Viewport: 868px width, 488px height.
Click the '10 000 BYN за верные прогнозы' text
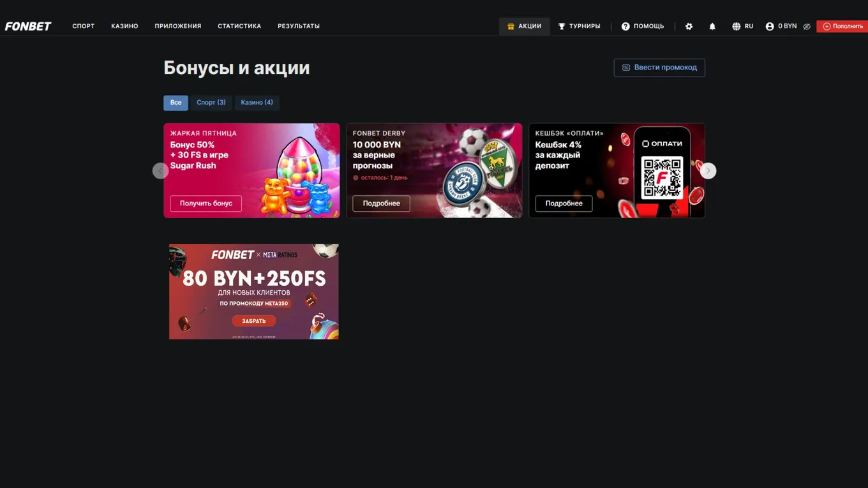pos(377,155)
